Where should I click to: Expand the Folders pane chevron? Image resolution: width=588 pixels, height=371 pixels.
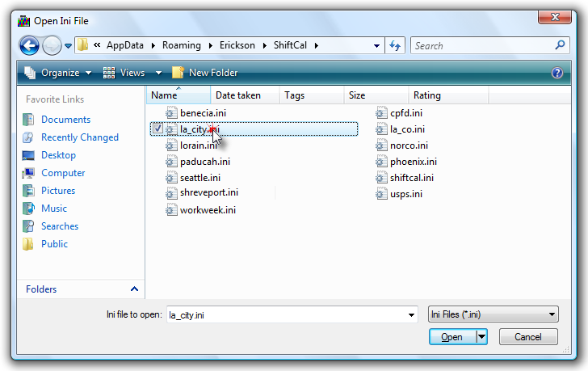pyautogui.click(x=134, y=289)
